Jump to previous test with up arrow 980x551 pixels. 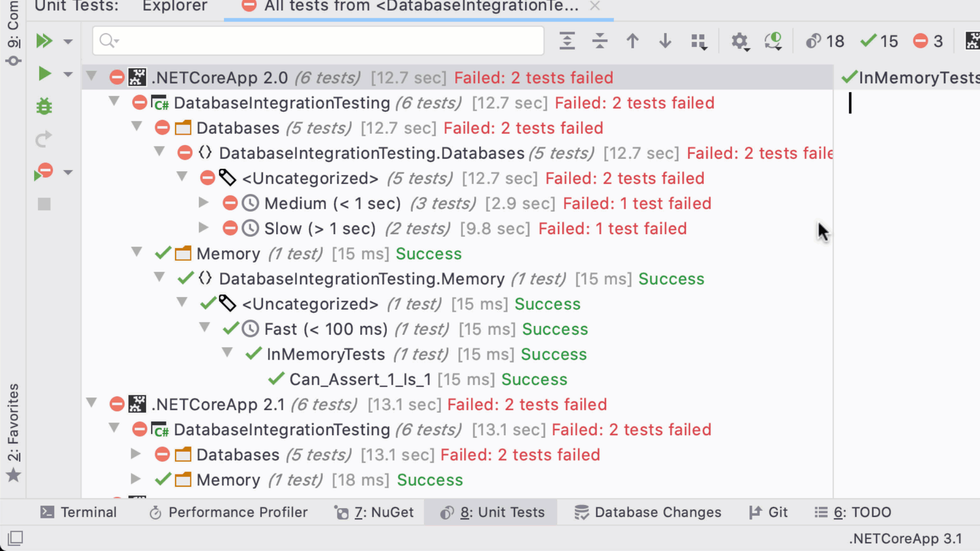pos(632,41)
